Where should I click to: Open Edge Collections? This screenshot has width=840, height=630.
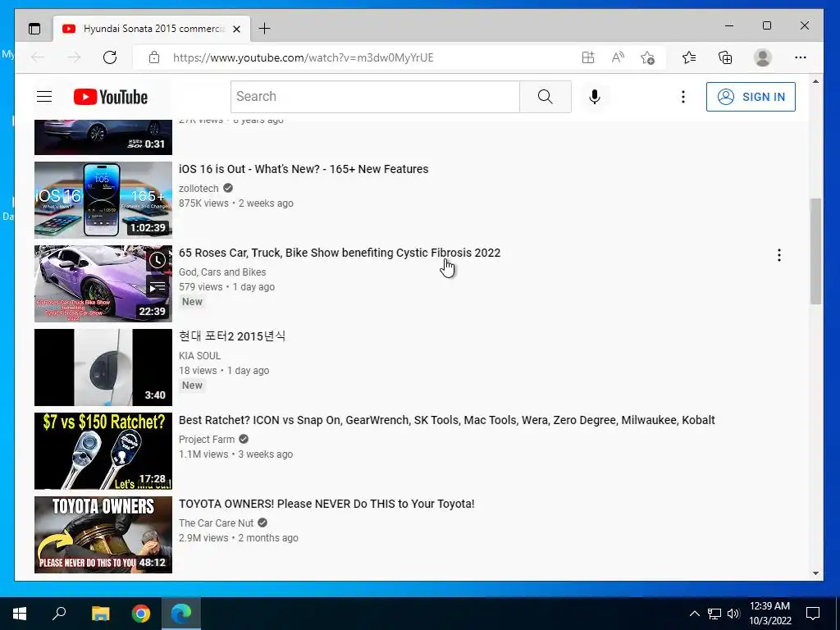click(725, 57)
